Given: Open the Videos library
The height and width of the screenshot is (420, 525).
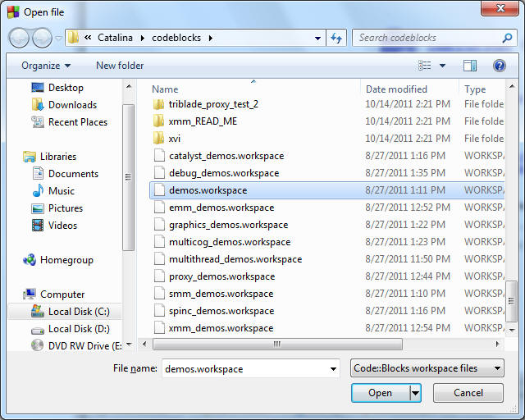Looking at the screenshot, I should (x=62, y=226).
